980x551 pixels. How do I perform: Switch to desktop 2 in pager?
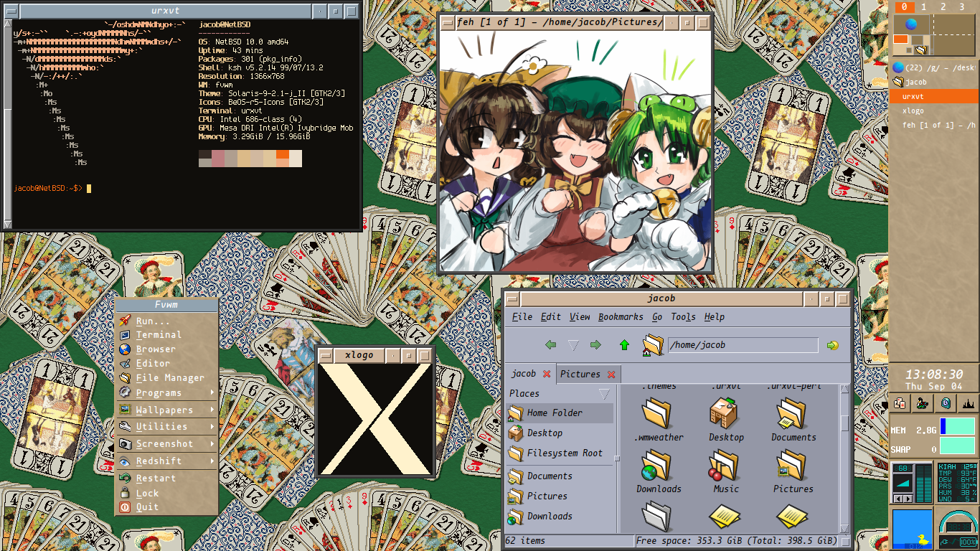pyautogui.click(x=943, y=6)
